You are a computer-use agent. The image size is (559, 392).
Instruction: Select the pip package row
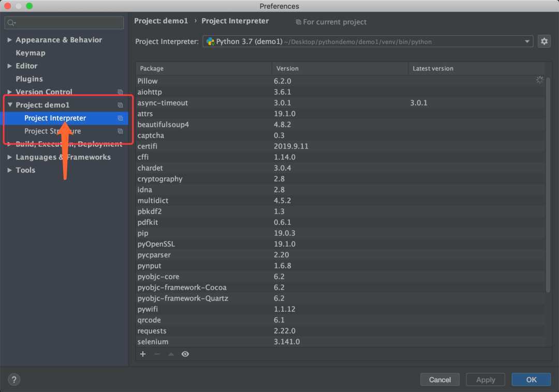click(x=340, y=233)
